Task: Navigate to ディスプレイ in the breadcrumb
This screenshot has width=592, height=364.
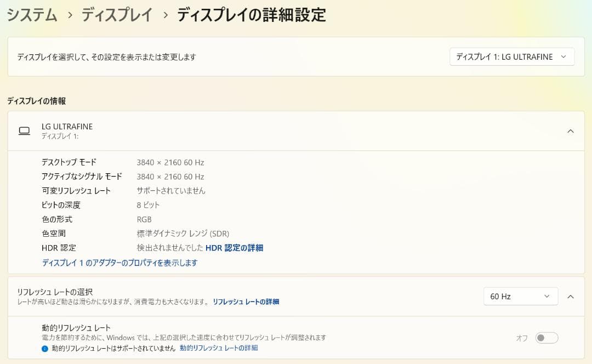Action: tap(117, 15)
